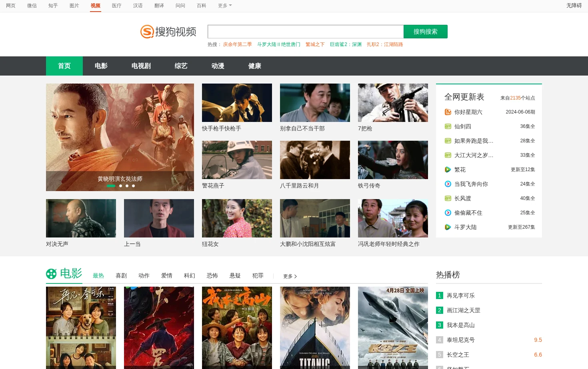Click the 搜狗搜索 button
The width and height of the screenshot is (588, 369).
(x=426, y=32)
